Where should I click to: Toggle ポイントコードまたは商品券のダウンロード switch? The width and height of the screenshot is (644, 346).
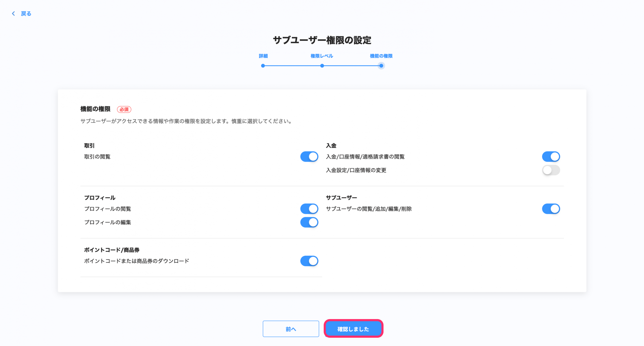(309, 261)
